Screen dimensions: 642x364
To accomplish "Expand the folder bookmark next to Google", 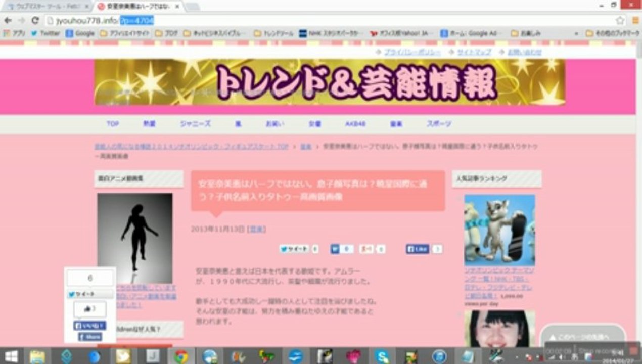I will (124, 33).
